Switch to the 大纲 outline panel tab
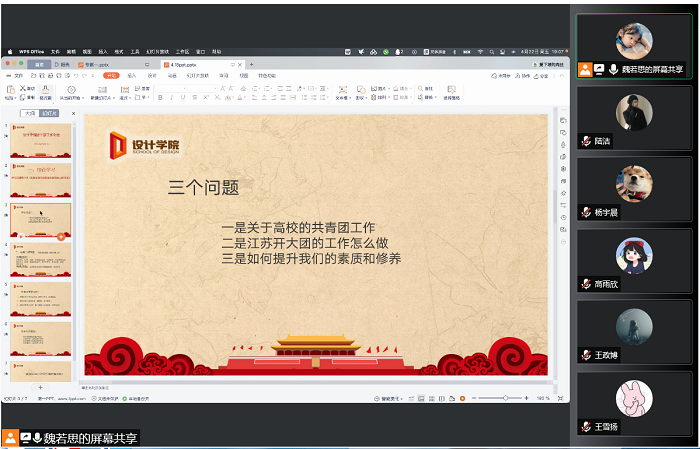The height and width of the screenshot is (449, 700). pos(30,114)
